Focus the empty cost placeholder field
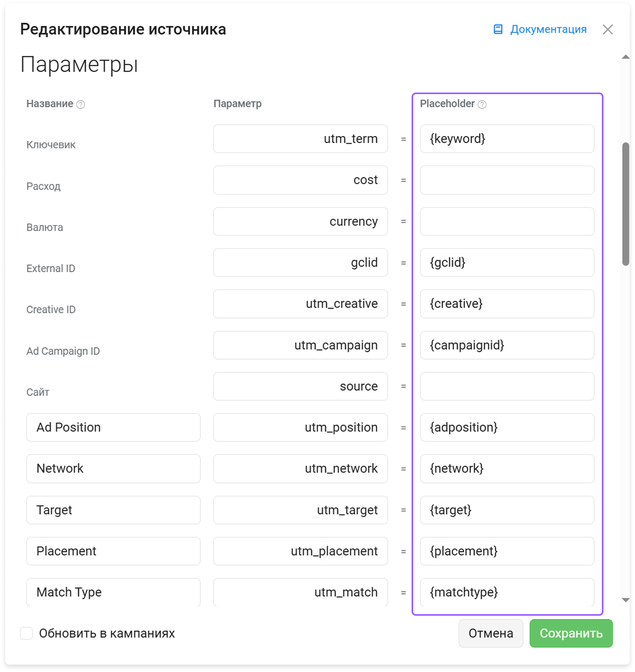Image resolution: width=635 pixels, height=672 pixels. pyautogui.click(x=507, y=180)
